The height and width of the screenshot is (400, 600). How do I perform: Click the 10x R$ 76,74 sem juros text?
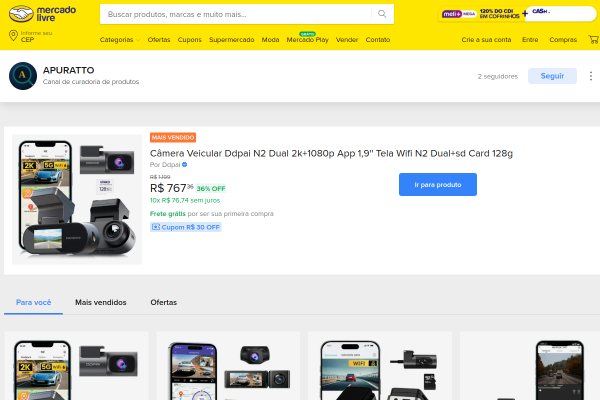point(185,200)
